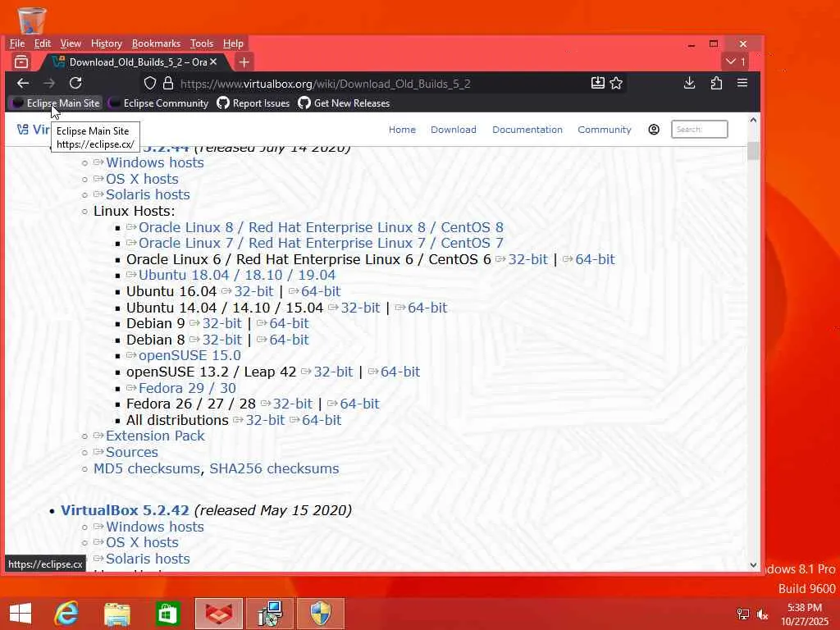Open the Bookmarks menu
The image size is (840, 630).
click(156, 43)
